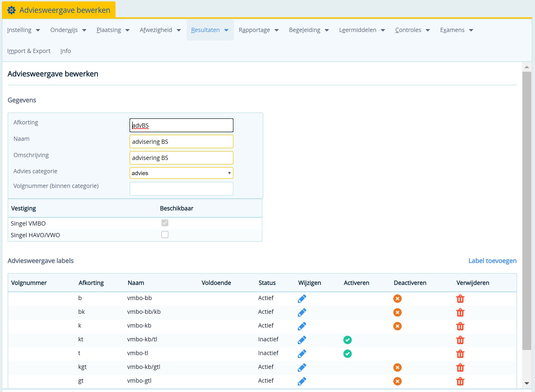Toggle the Singel VMBO availability checkbox
The height and width of the screenshot is (392, 535).
[165, 223]
